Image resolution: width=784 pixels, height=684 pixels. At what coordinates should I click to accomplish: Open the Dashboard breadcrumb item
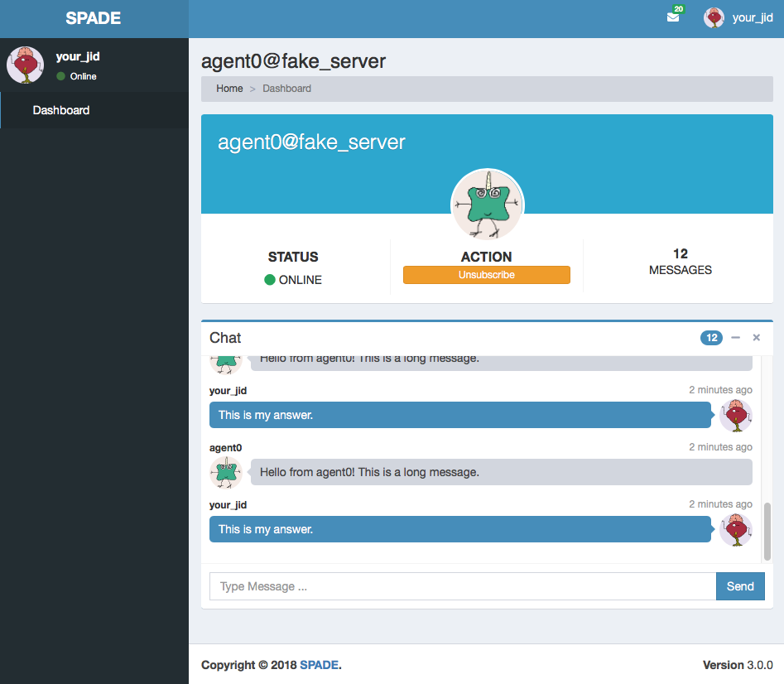286,89
